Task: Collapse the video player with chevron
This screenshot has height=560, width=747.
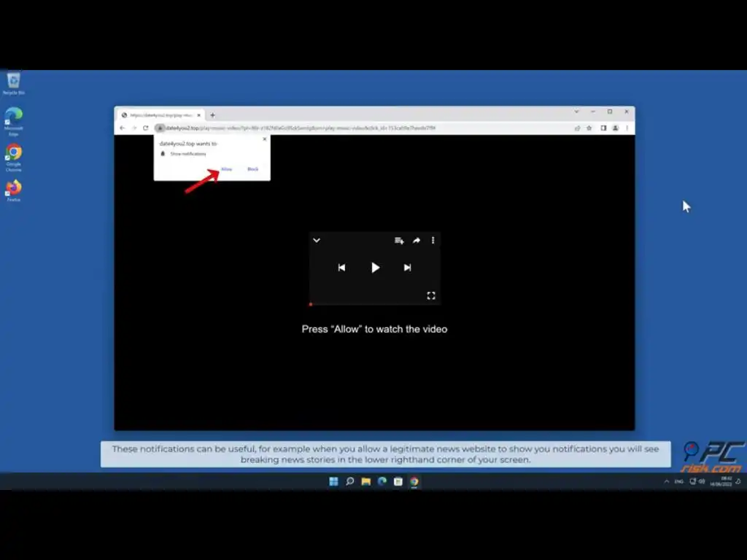Action: coord(317,241)
